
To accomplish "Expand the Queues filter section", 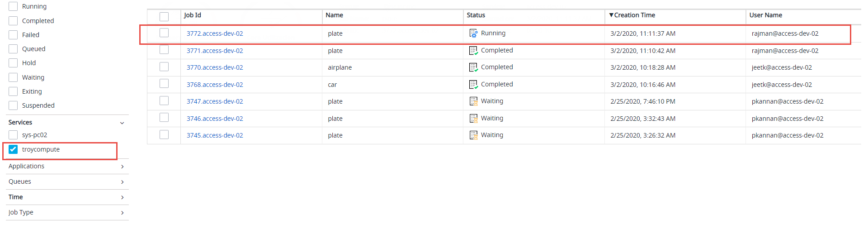I will 122,182.
